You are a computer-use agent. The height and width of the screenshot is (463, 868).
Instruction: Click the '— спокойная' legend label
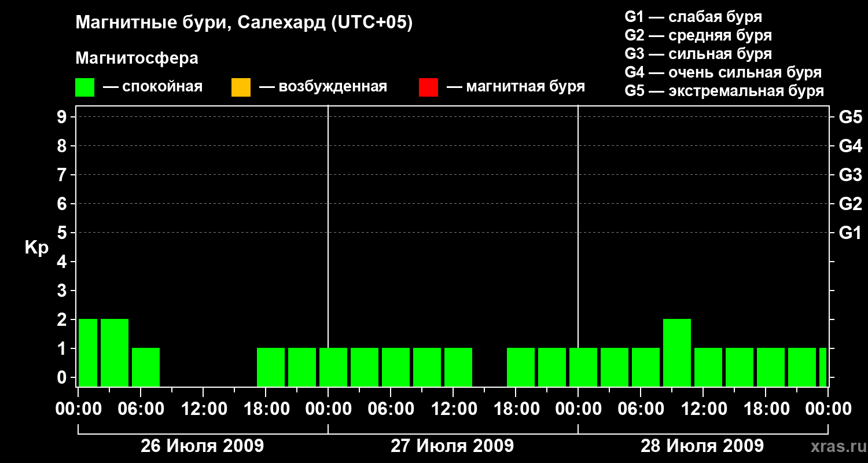click(x=153, y=87)
